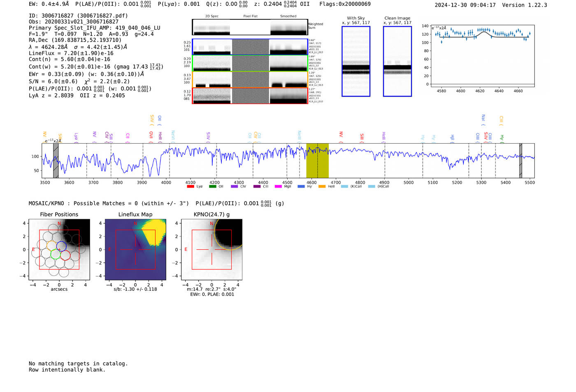The width and height of the screenshot is (576, 392).
Task: Open the Lineflux Map plot
Action: click(x=135, y=250)
